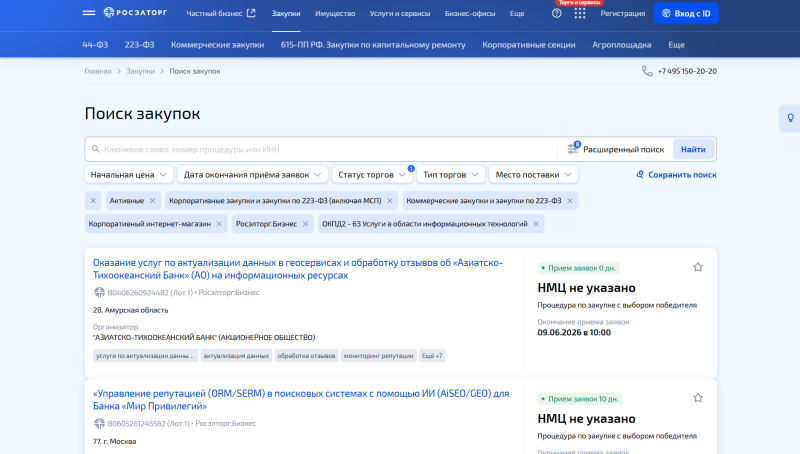The width and height of the screenshot is (800, 454).
Task: Show more tags via Ещё +7
Action: (x=432, y=356)
